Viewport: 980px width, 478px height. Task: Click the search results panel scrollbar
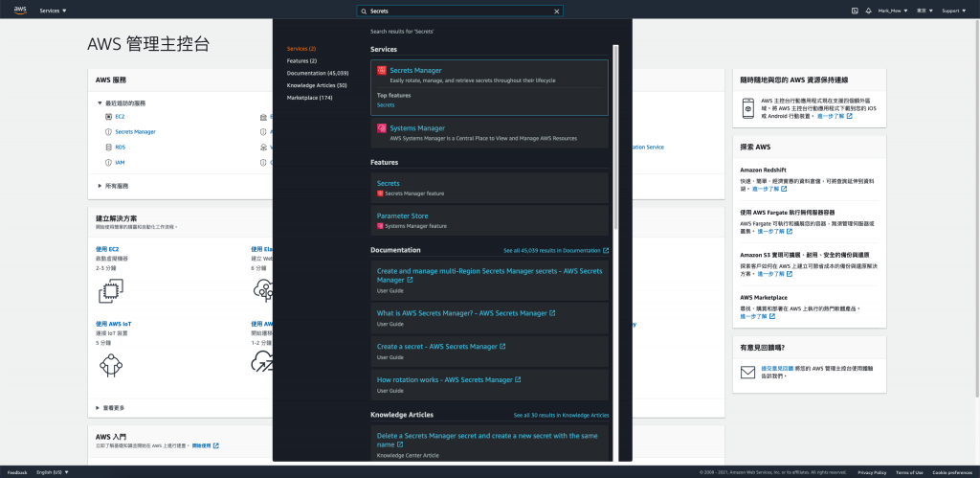click(615, 135)
